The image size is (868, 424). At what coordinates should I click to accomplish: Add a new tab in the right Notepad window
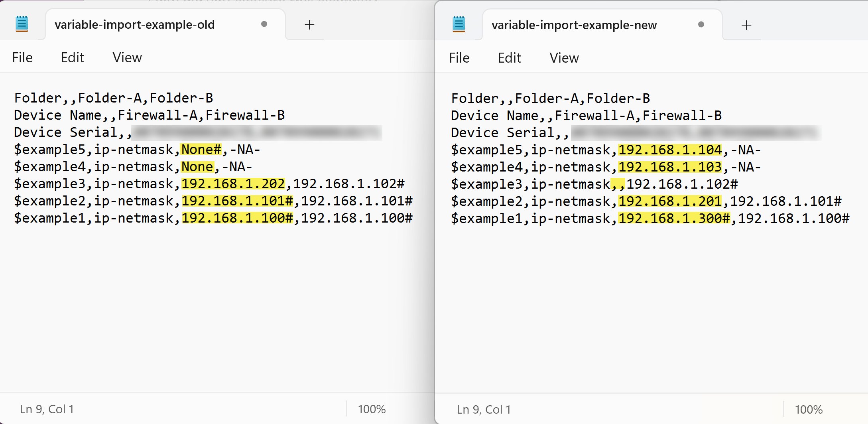click(x=746, y=25)
